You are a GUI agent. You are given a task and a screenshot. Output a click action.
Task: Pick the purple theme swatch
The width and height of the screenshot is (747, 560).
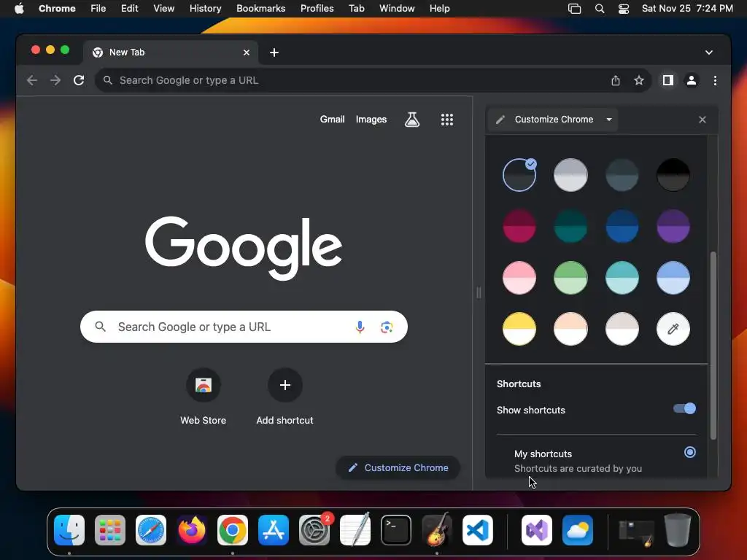[673, 226]
